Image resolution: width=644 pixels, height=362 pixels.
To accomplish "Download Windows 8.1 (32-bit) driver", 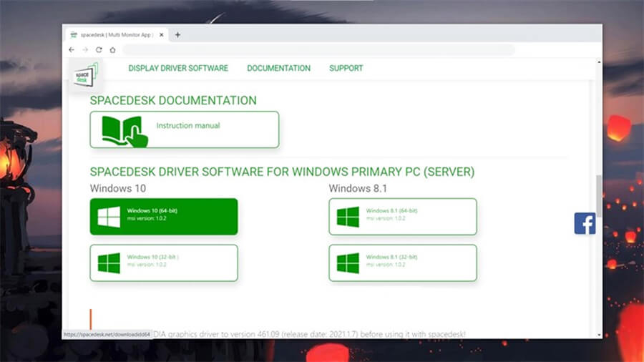I will tap(402, 263).
